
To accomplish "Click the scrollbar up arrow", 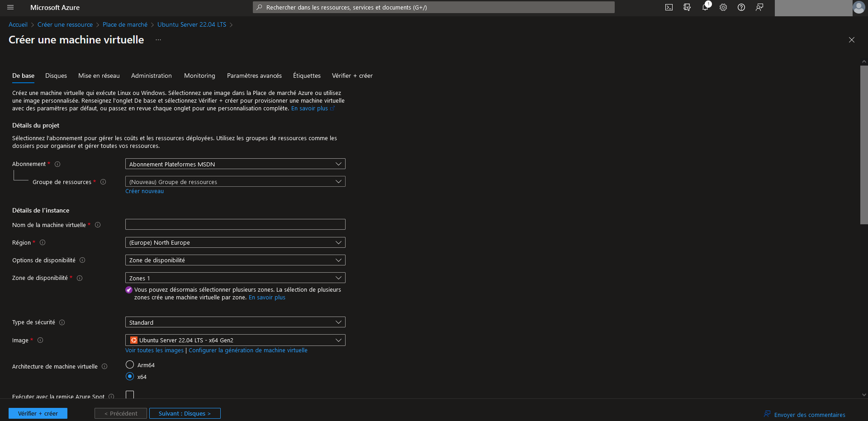I will (864, 61).
